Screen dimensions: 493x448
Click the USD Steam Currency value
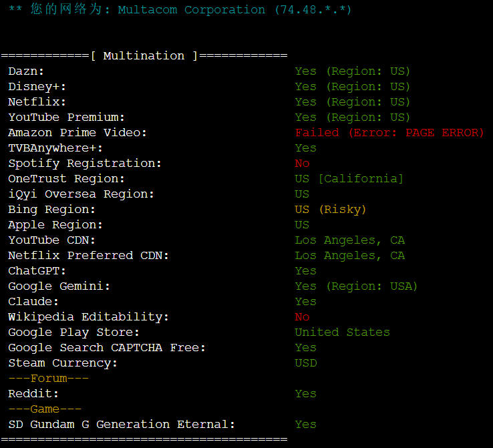(x=306, y=363)
